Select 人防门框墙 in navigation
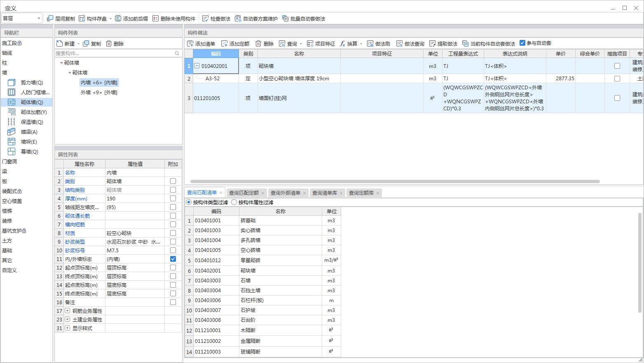This screenshot has height=363, width=644. pyautogui.click(x=35, y=92)
